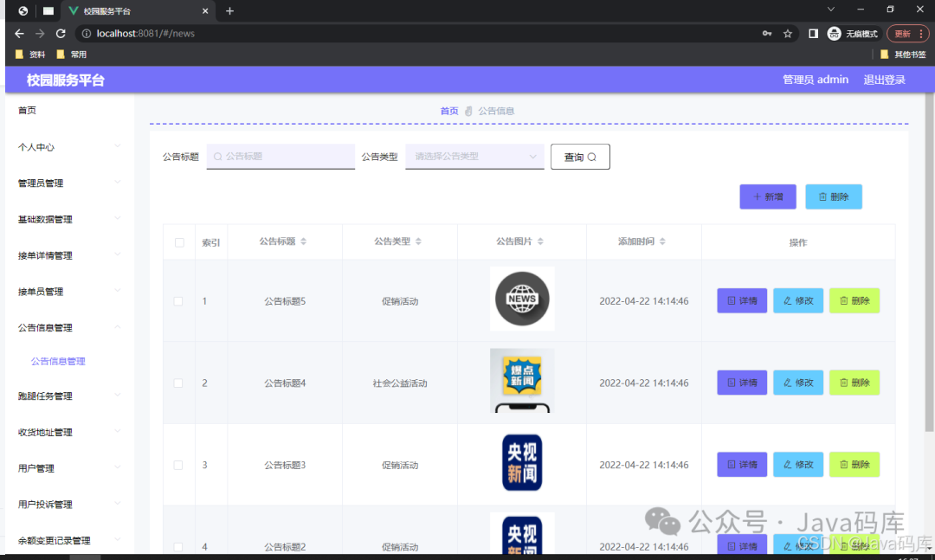935x560 pixels.
Task: Click the browser back arrow
Action: [19, 34]
